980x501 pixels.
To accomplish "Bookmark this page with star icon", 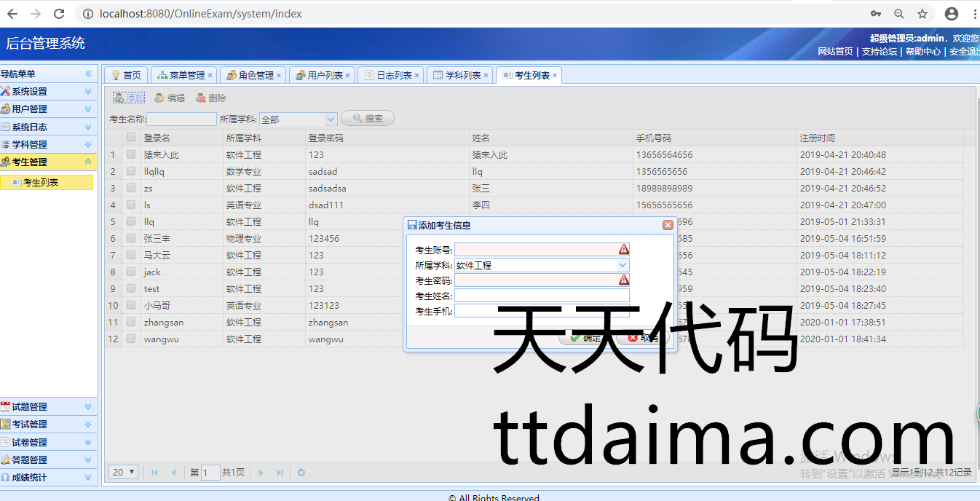I will (922, 14).
